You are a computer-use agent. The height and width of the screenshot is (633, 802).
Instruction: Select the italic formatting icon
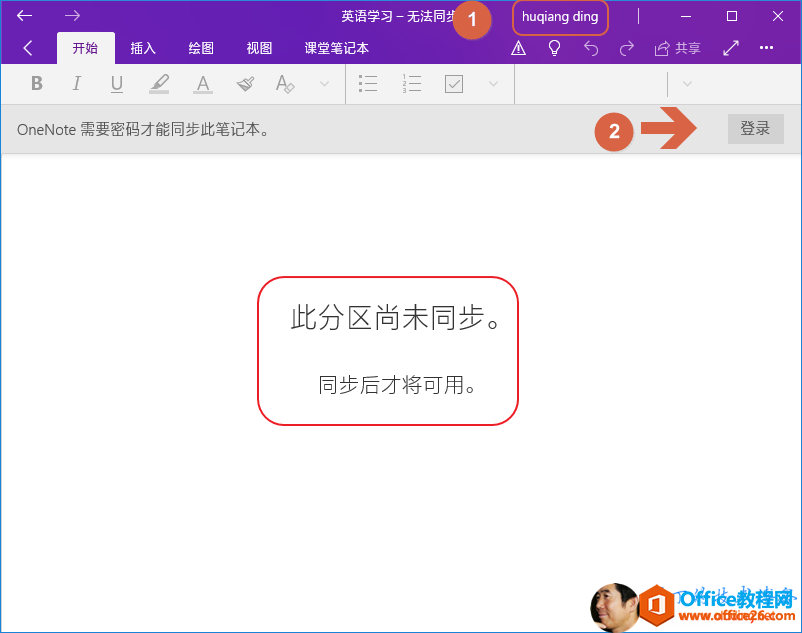pos(77,84)
